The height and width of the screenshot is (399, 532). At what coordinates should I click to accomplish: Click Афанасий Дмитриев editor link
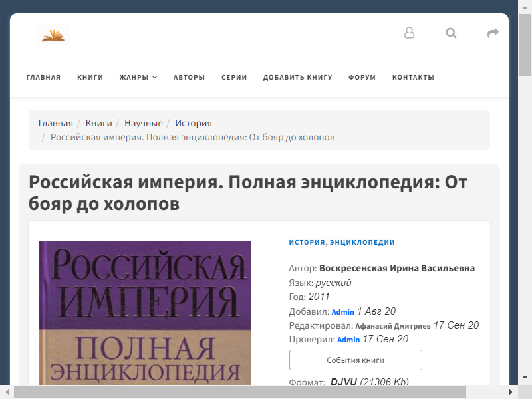pyautogui.click(x=393, y=326)
